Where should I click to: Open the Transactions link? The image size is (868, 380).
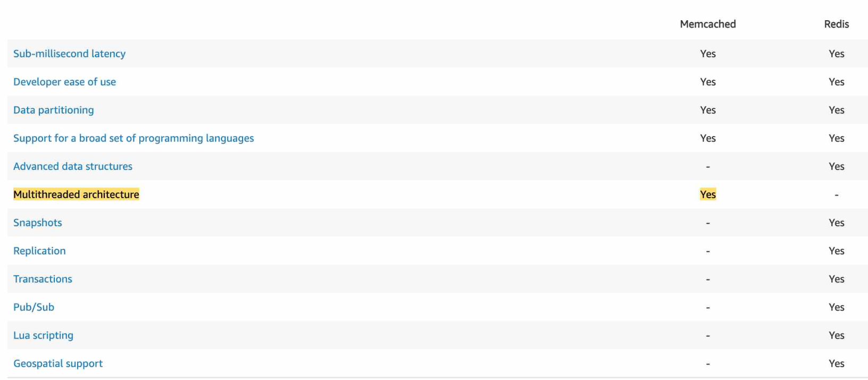(x=43, y=279)
